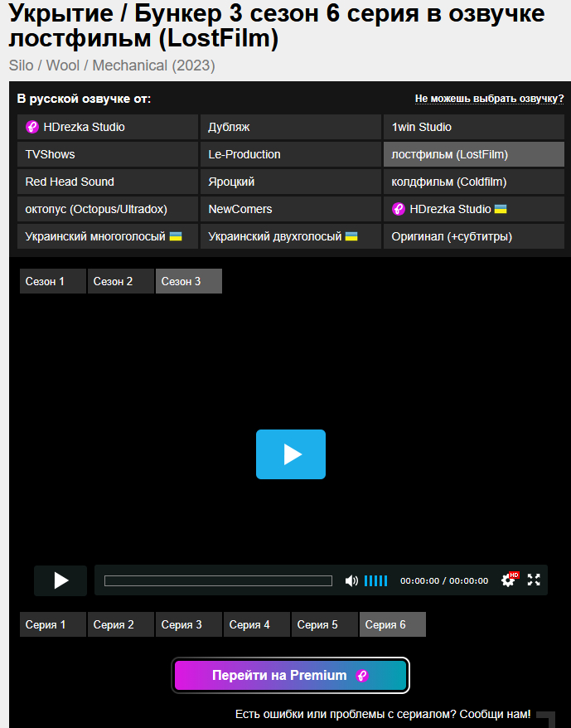The image size is (571, 728).
Task: Select HDrezka Studio Russian voiceover
Action: click(108, 127)
